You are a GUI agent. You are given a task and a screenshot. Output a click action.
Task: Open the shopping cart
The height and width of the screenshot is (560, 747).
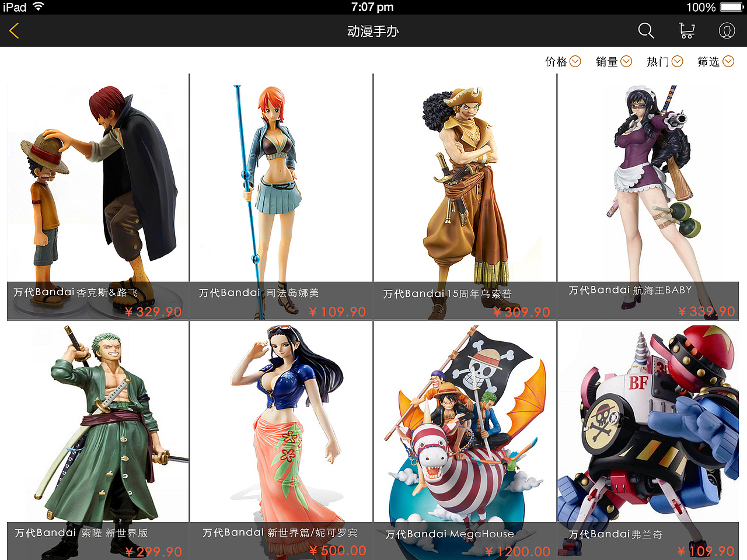tap(687, 31)
